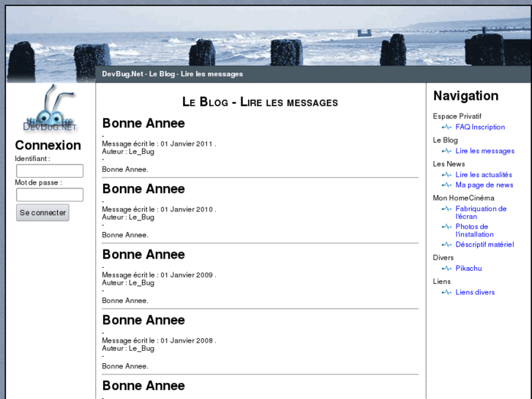Click the bullet icon beside Lire les actualités

(x=446, y=174)
